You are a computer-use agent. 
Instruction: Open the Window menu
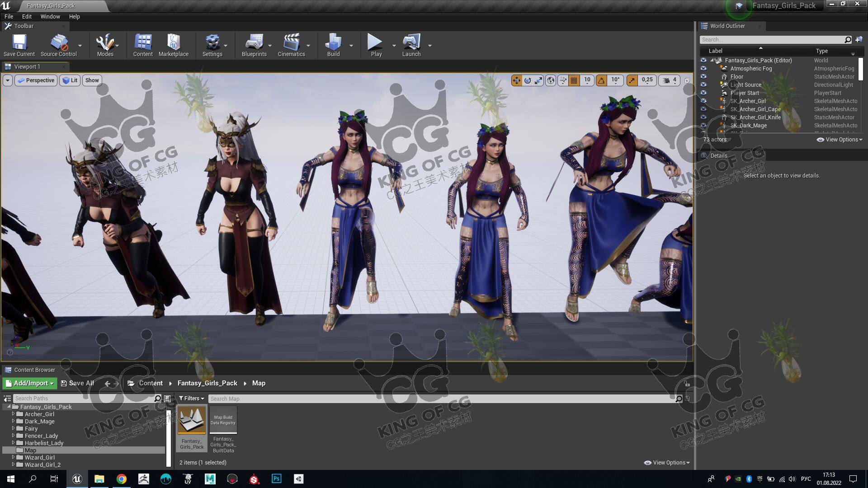pos(50,16)
